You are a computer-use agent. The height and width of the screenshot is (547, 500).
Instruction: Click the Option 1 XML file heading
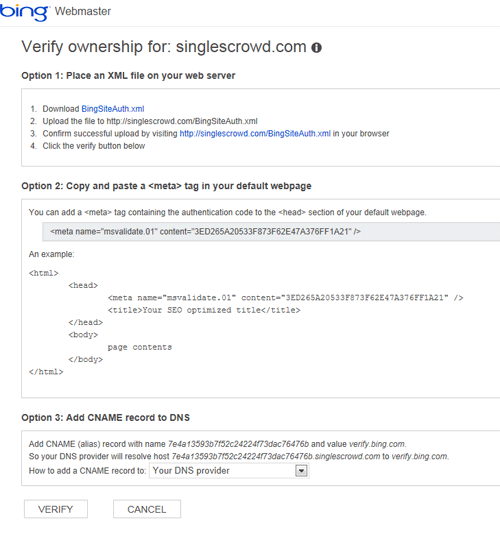[128, 76]
